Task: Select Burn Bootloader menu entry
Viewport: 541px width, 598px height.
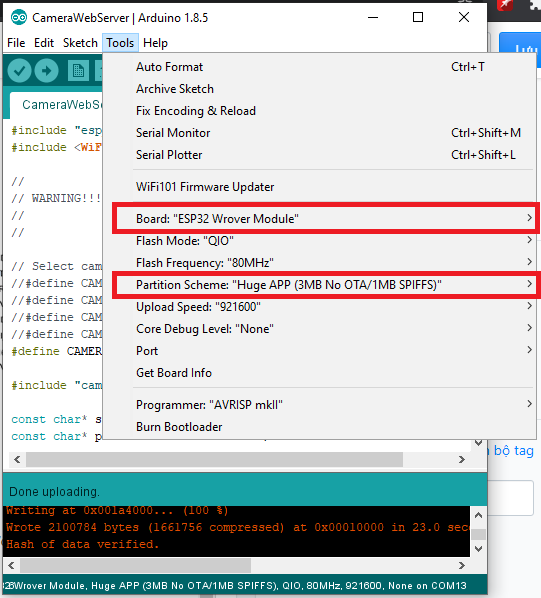Action: pyautogui.click(x=319, y=427)
